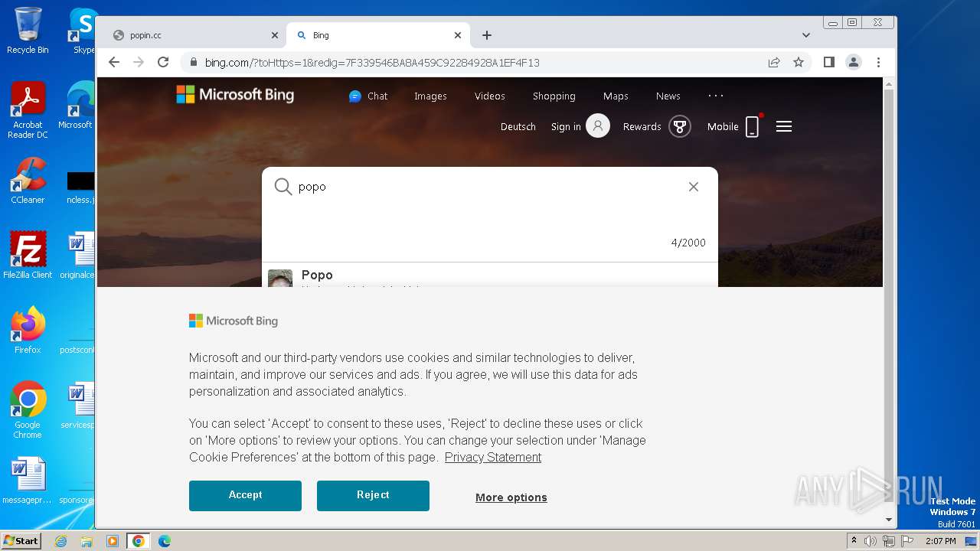Close the popin.cc tab
The width and height of the screenshot is (980, 551).
click(275, 35)
